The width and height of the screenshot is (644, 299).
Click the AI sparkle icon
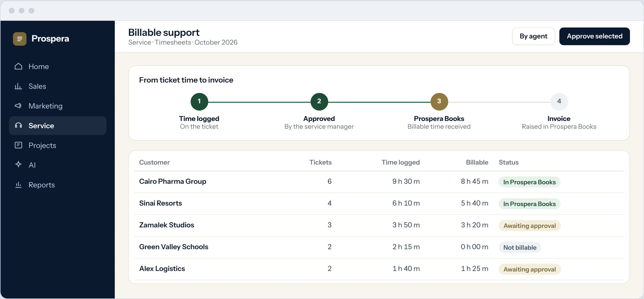click(x=18, y=164)
